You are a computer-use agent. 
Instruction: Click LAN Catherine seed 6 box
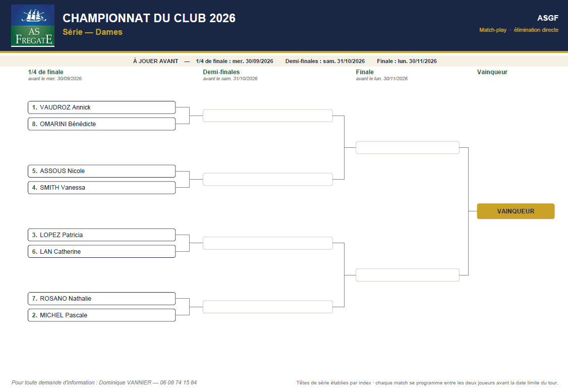point(101,251)
